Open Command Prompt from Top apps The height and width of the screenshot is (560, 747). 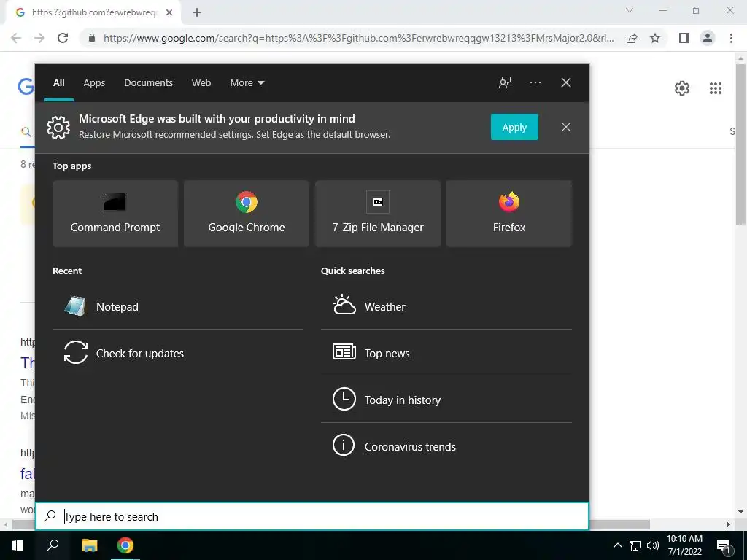click(x=115, y=214)
